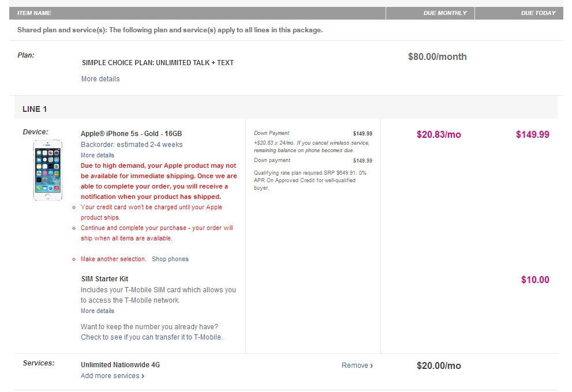Click the Remove chevron arrow icon
572x392 pixels.
[x=371, y=365]
